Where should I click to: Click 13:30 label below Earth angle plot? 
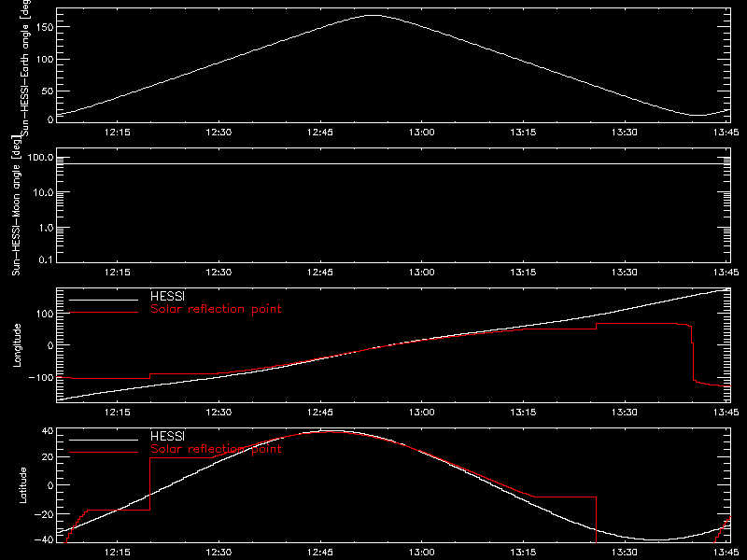[625, 132]
